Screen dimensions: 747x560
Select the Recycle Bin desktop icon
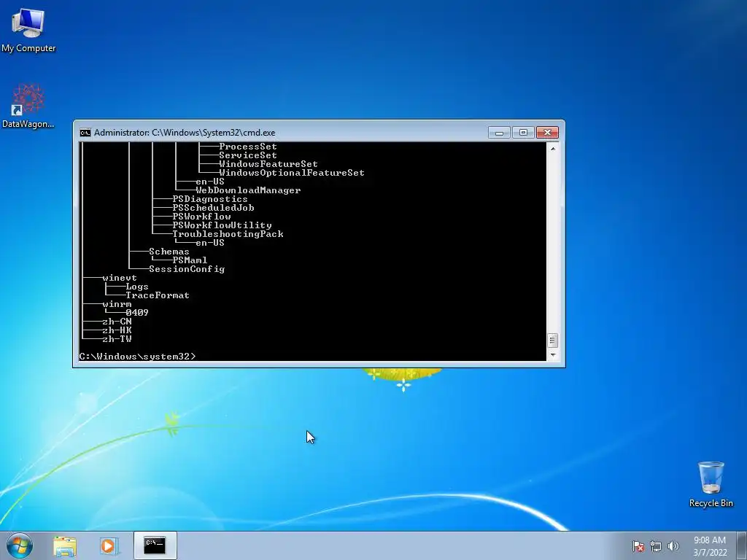pos(711,484)
